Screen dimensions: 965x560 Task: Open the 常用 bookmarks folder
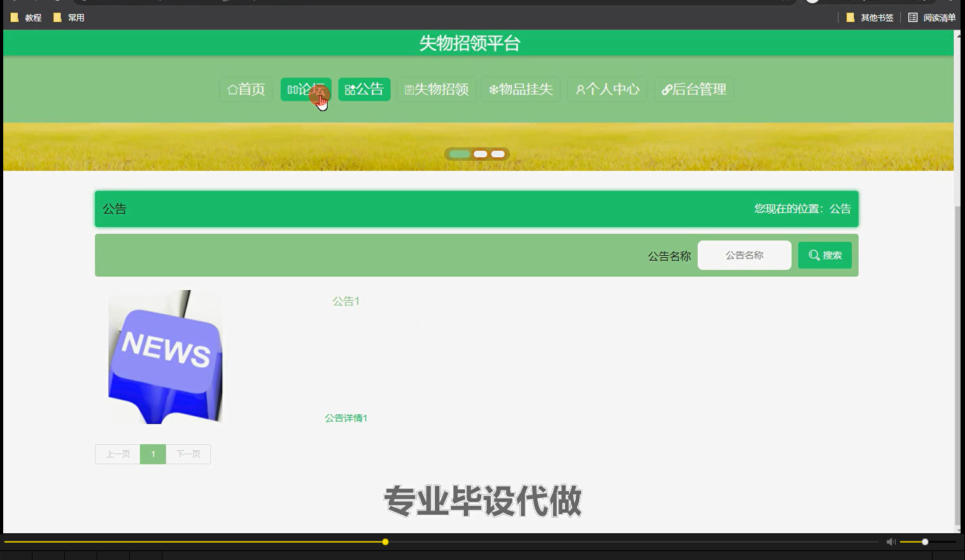(69, 17)
